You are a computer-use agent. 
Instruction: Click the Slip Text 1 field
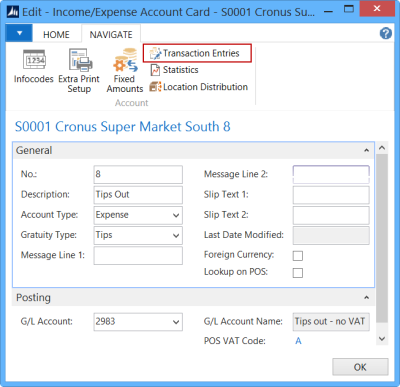click(x=331, y=195)
